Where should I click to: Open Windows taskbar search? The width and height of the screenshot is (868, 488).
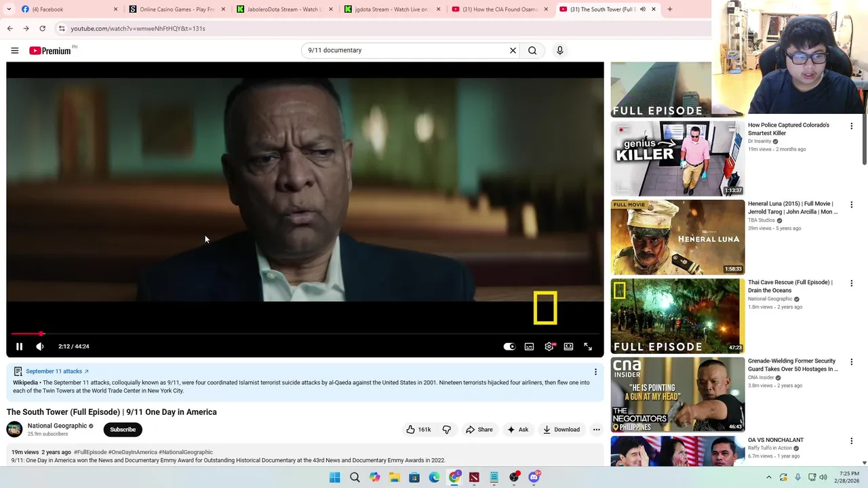click(x=355, y=478)
